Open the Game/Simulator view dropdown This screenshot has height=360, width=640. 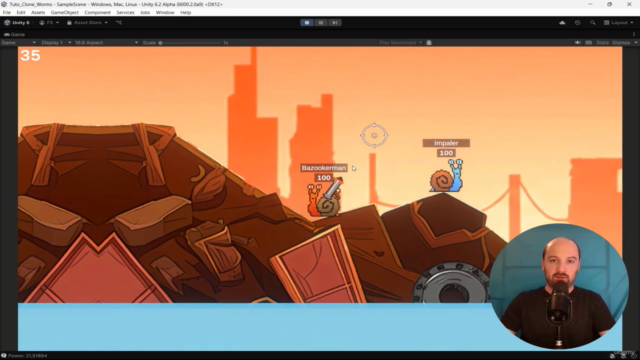click(18, 42)
